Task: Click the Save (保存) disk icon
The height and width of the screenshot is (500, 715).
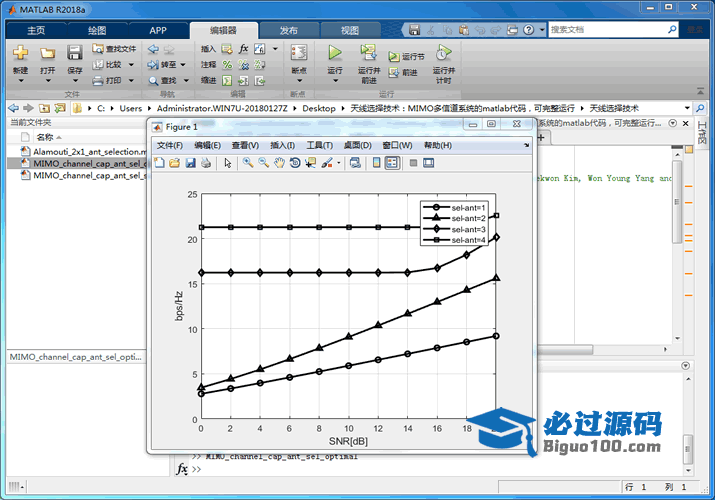Action: [75, 53]
